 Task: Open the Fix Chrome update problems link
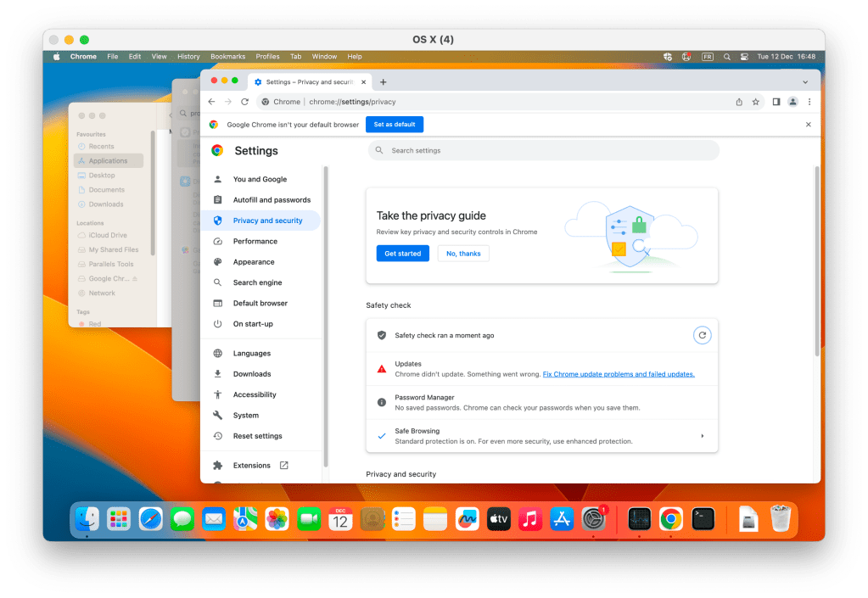click(x=619, y=374)
